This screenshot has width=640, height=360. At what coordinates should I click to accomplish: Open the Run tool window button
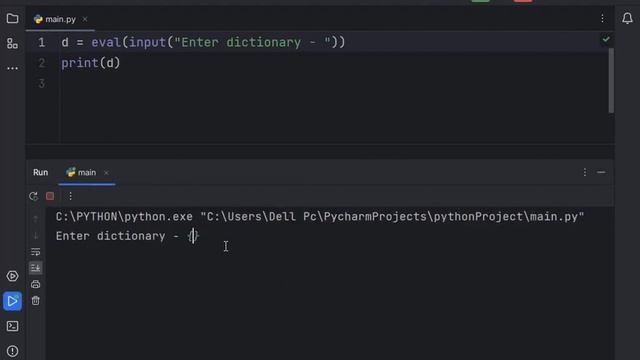pos(12,301)
